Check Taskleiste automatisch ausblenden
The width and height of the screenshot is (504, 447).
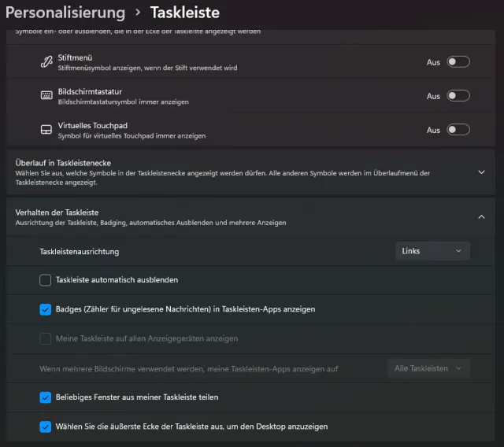46,279
